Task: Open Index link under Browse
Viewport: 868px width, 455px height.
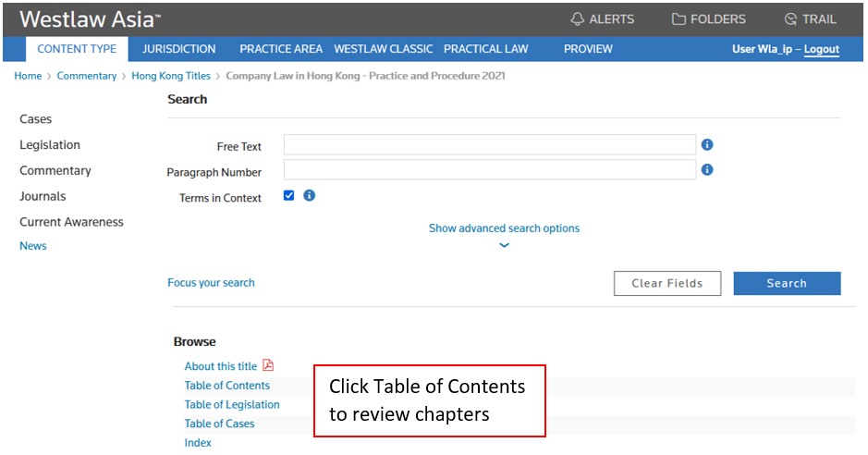Action: [x=198, y=443]
